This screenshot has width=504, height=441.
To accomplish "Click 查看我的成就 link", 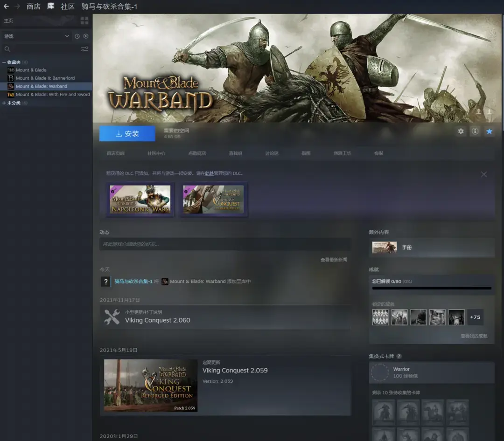I will click(474, 336).
